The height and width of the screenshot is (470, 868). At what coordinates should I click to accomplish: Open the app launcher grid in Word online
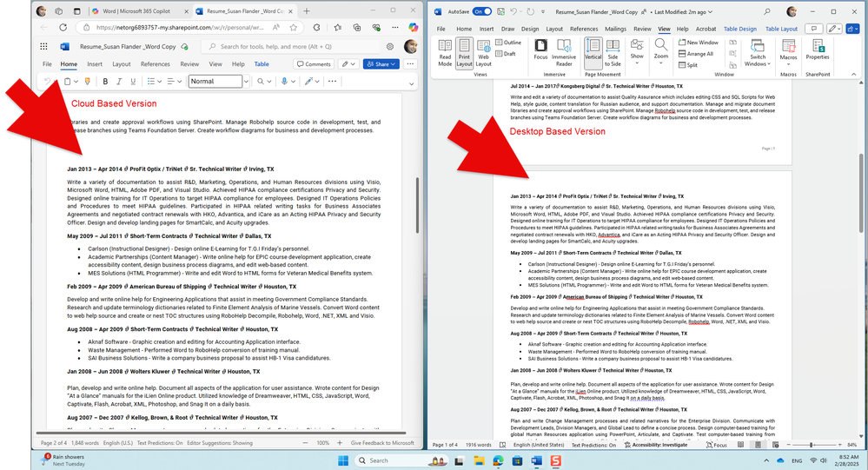point(43,47)
